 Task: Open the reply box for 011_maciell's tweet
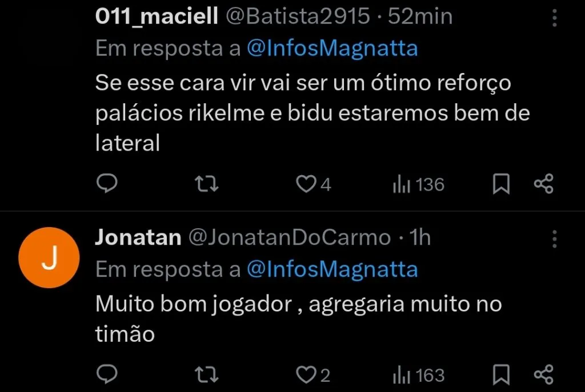point(107,184)
